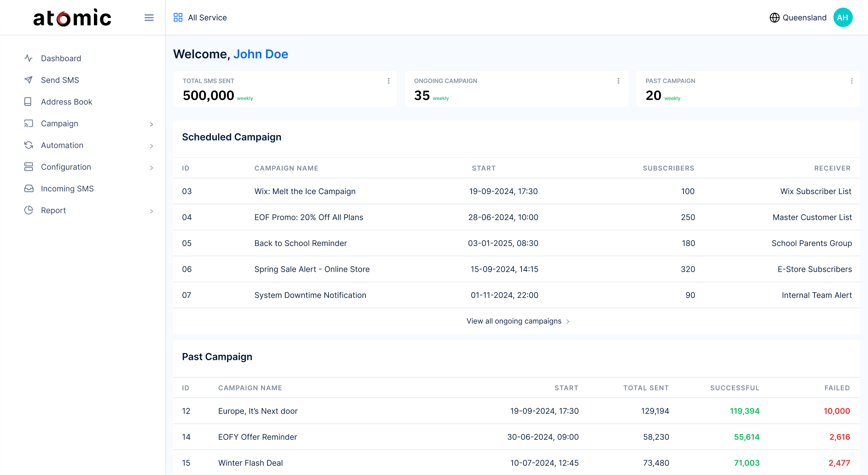Click the Incoming SMS inbox icon
Screen dimensions: 868x475
click(x=29, y=189)
